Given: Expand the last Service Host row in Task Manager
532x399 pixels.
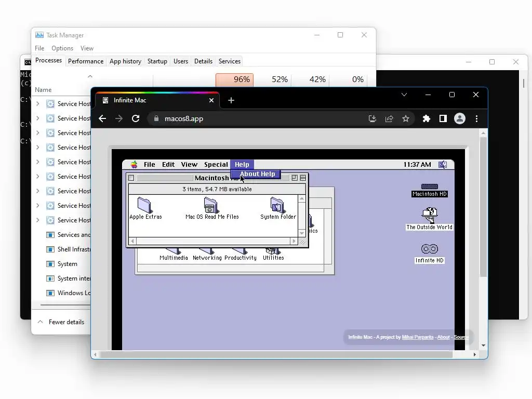Looking at the screenshot, I should click(37, 220).
